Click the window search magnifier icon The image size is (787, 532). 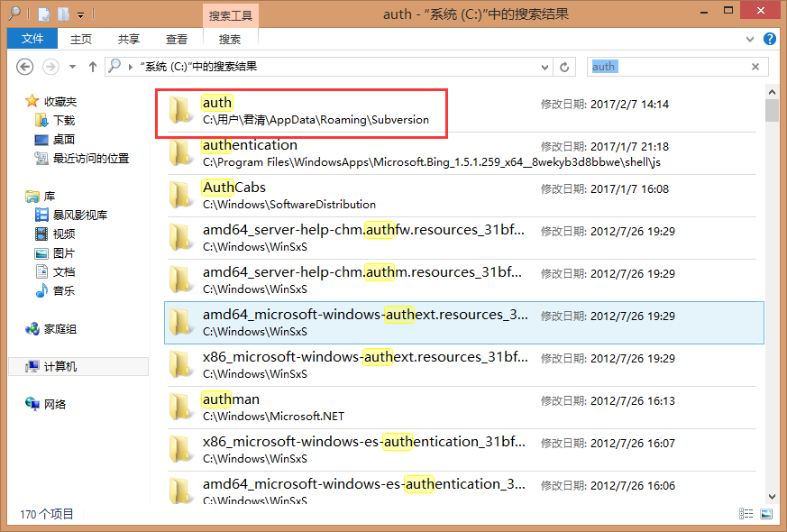[14, 13]
